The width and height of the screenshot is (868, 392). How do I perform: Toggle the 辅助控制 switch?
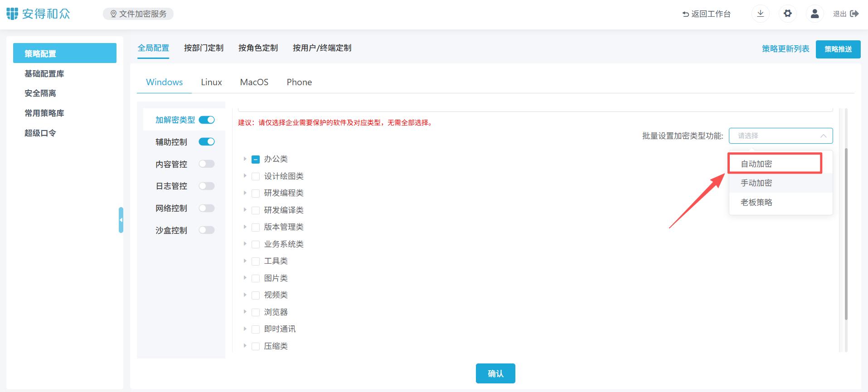click(x=207, y=142)
